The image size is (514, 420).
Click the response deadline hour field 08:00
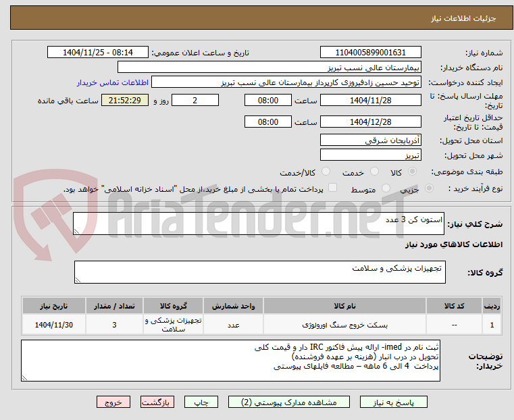coord(268,100)
